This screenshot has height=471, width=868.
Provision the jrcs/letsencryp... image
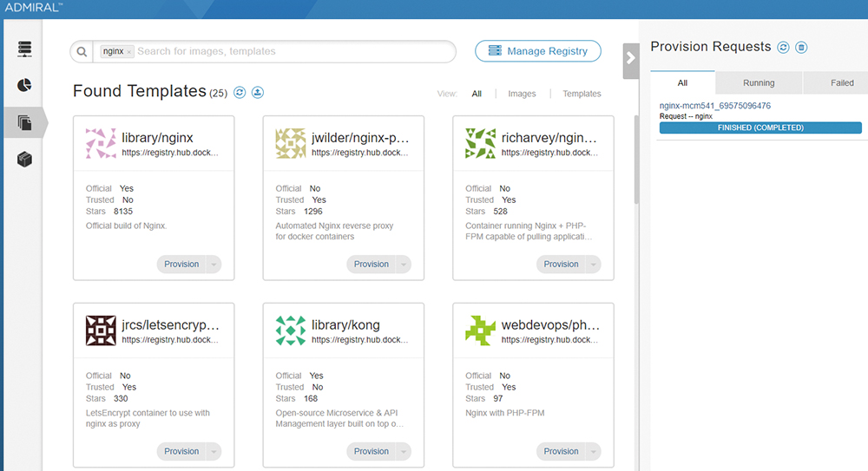[181, 451]
